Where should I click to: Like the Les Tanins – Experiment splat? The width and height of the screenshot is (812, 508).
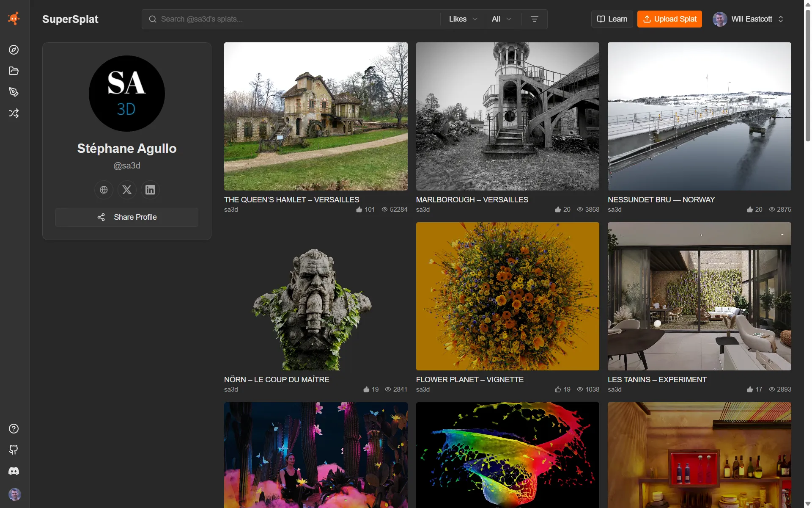750,389
